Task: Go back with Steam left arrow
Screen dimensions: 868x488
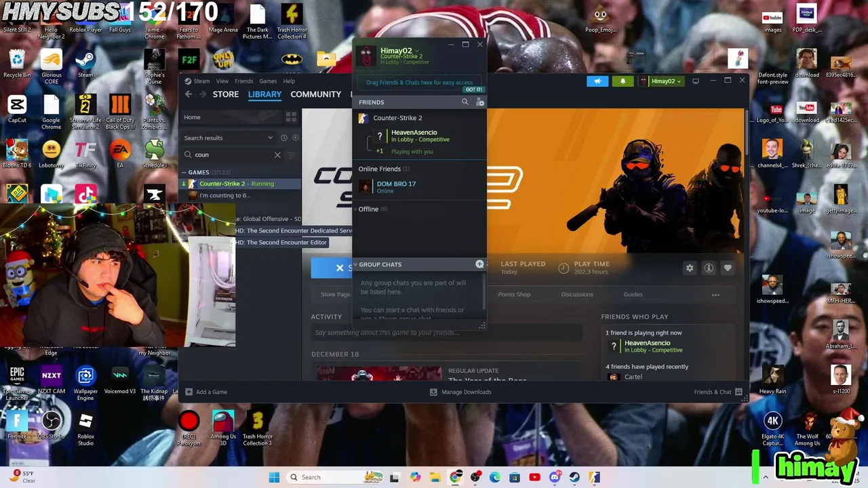Action: tap(189, 94)
